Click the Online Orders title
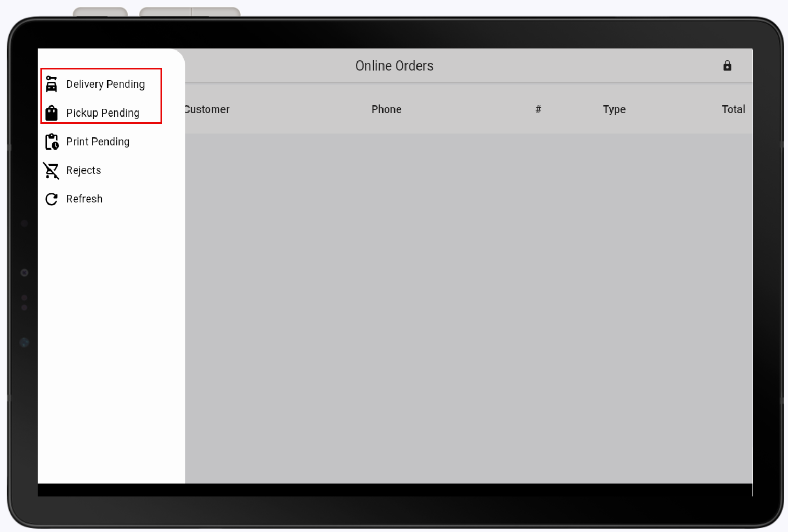Image resolution: width=788 pixels, height=532 pixels. pos(394,66)
